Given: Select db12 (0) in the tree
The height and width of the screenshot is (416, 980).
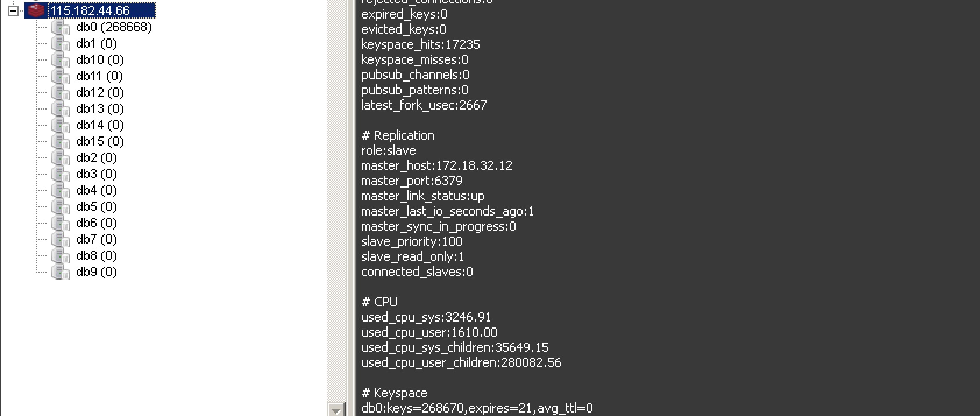Looking at the screenshot, I should pos(100,93).
